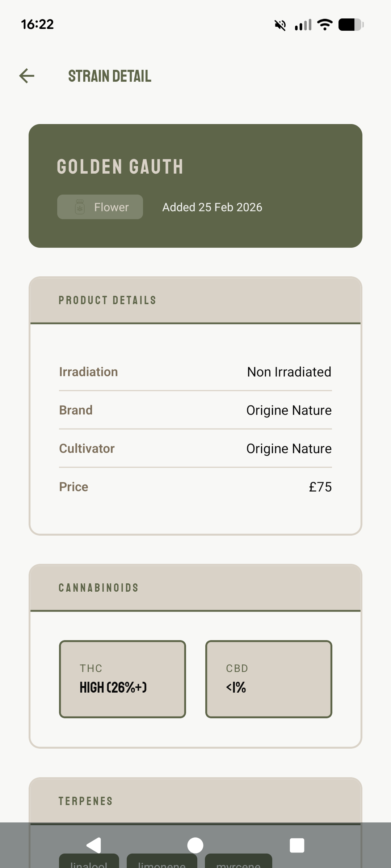Select the Flower category chip
Image resolution: width=391 pixels, height=868 pixels.
point(100,207)
